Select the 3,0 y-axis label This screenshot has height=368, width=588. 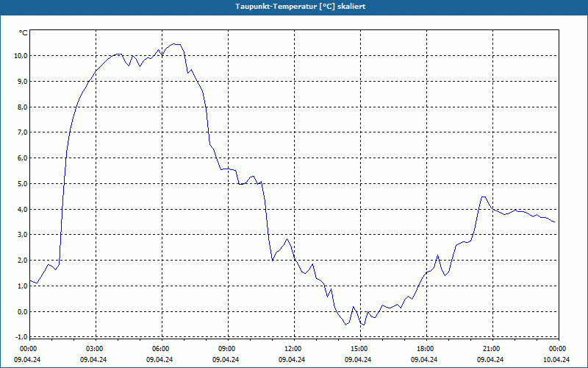click(22, 235)
